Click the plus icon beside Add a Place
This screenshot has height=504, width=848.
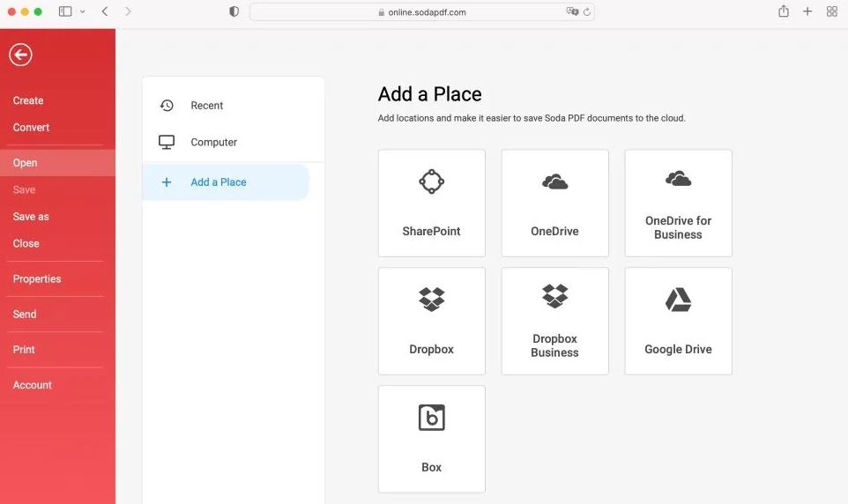coord(167,182)
